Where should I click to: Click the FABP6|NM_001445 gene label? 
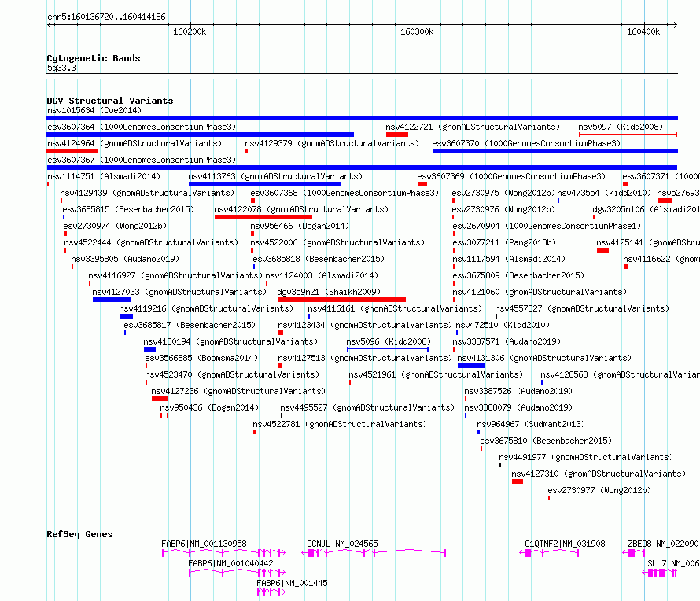(x=292, y=583)
